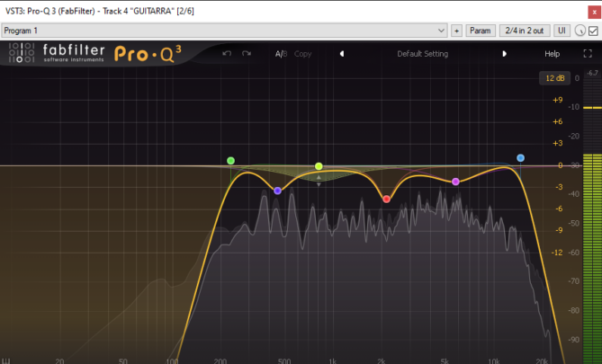Enter full screen mode via corner icon
Screen dimensions: 602x364
tap(587, 54)
